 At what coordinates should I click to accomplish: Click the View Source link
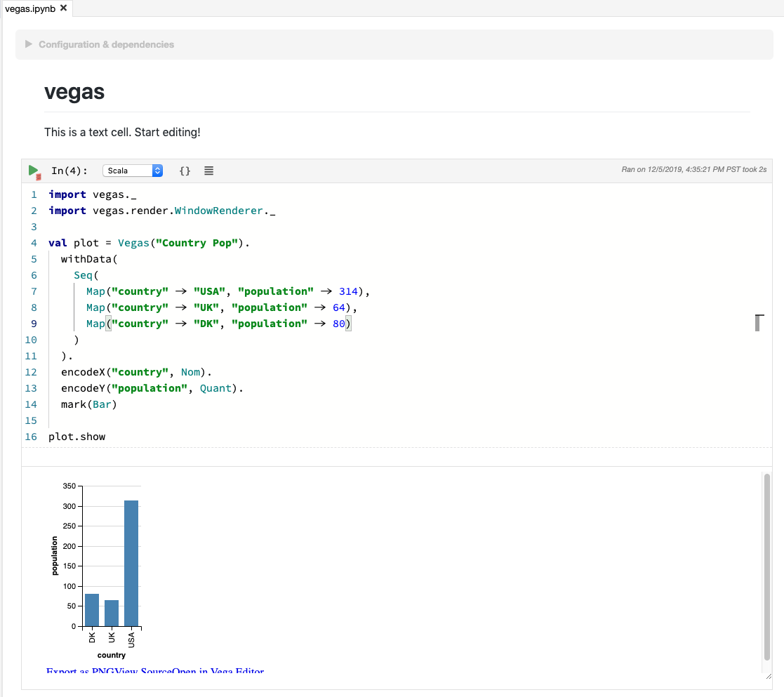coord(144,672)
